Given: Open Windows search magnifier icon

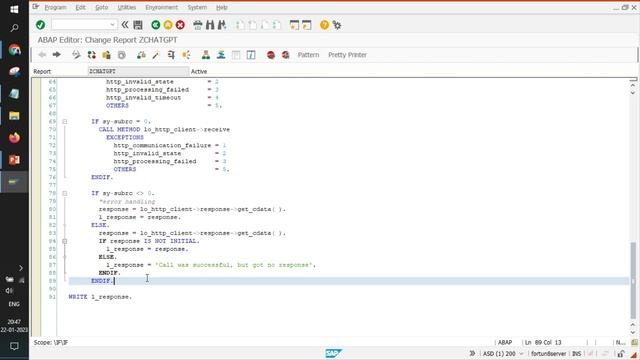Looking at the screenshot, I should click(14, 28).
